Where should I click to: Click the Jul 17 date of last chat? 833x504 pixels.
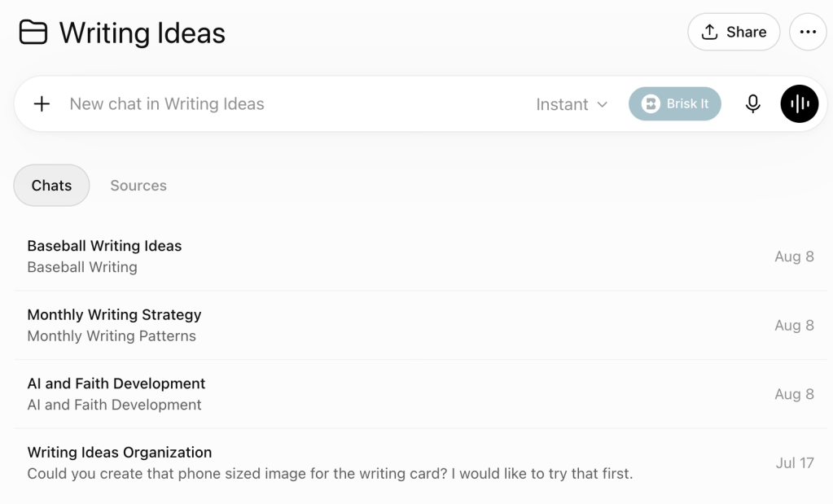(x=795, y=463)
